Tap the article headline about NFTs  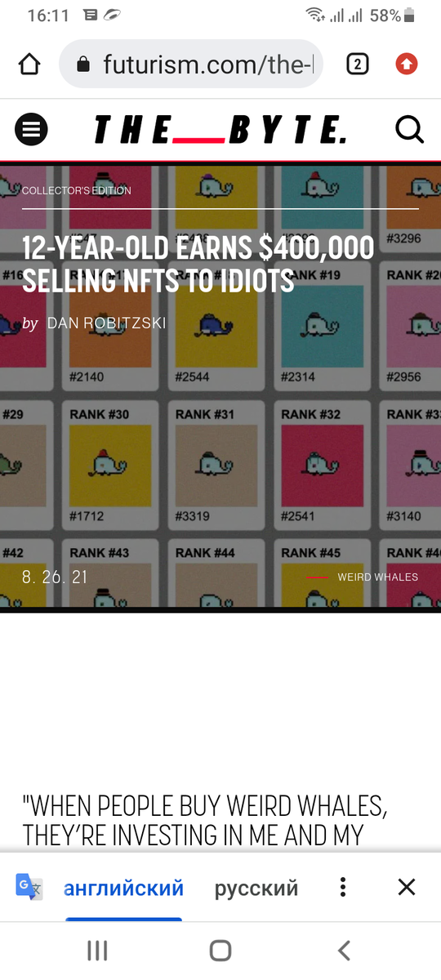click(198, 265)
